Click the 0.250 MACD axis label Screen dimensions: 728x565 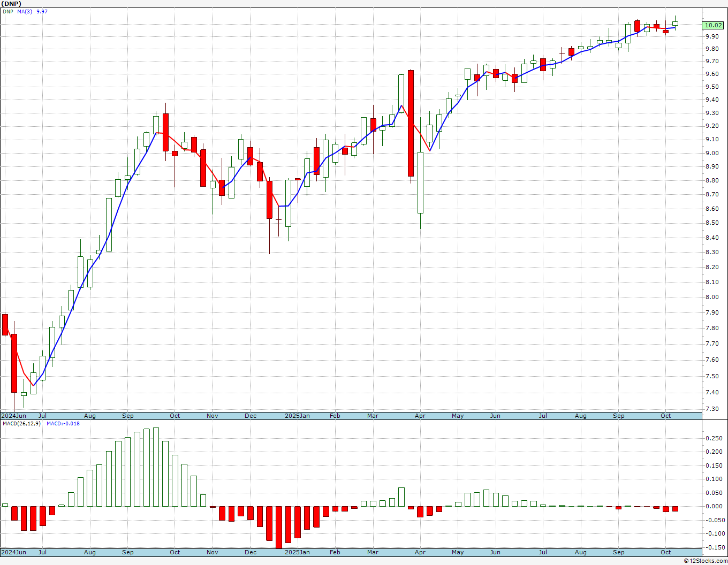pos(713,438)
